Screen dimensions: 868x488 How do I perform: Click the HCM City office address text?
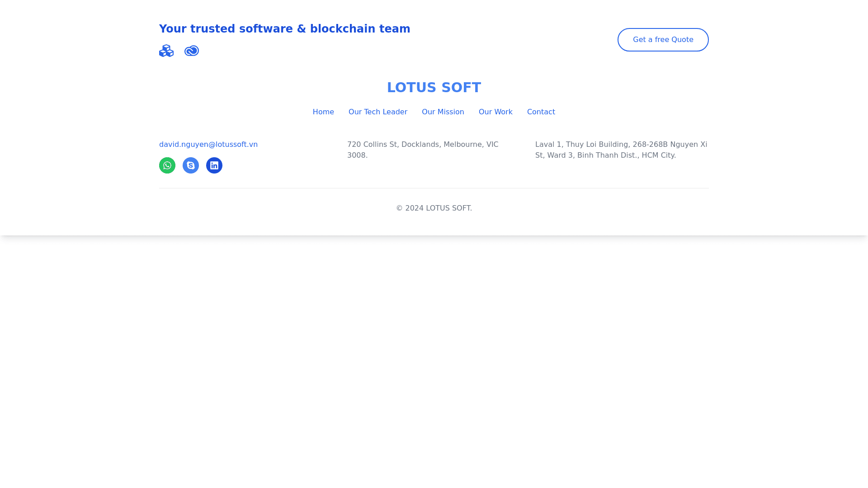(621, 150)
